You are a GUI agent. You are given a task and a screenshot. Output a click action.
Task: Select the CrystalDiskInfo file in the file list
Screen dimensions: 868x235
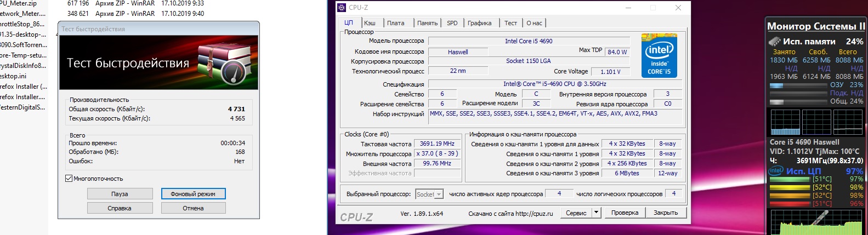[x=24, y=66]
